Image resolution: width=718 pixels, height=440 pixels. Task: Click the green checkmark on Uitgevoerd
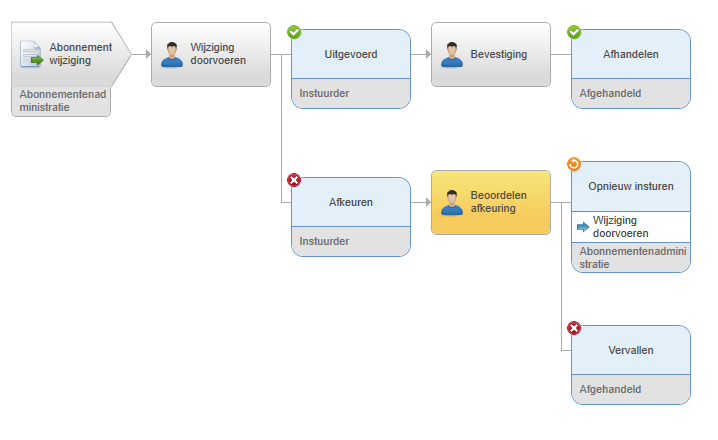click(294, 32)
